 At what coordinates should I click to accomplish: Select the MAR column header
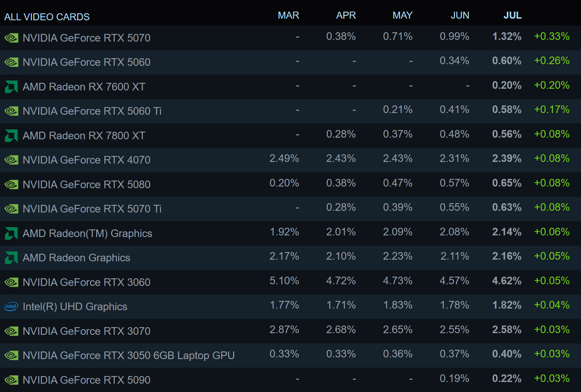(288, 15)
